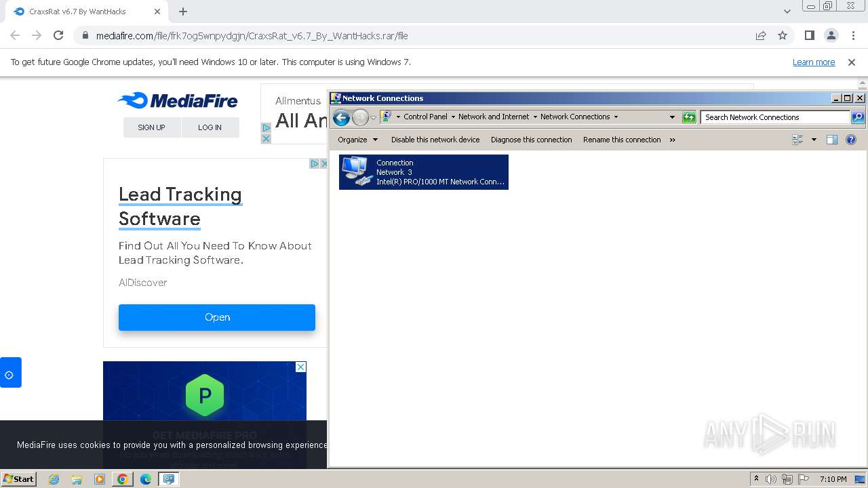Toggle Chrome side panel
Viewport: 868px width, 488px height.
809,35
